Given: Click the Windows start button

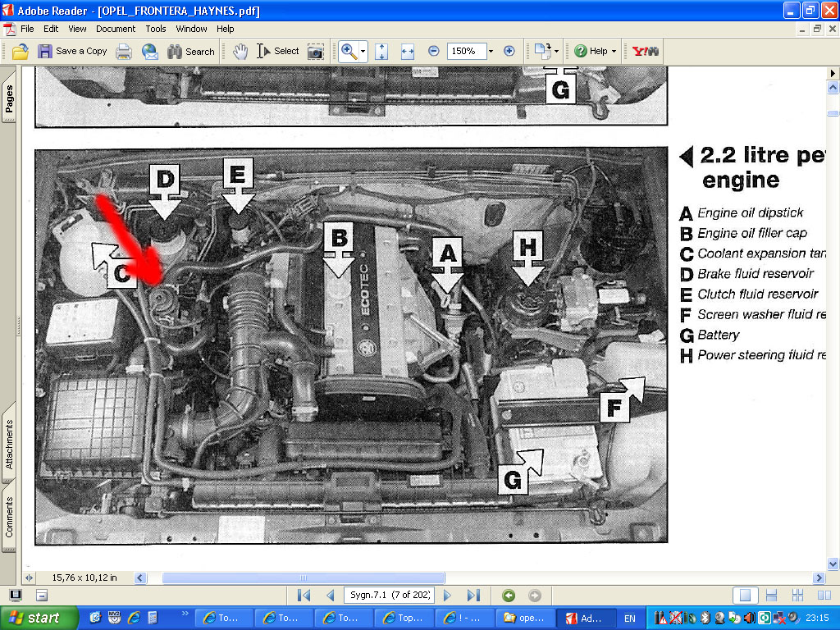Looking at the screenshot, I should pyautogui.click(x=38, y=619).
